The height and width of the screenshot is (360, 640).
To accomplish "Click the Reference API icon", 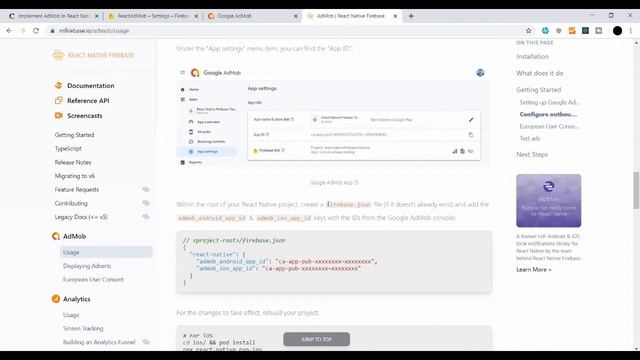I will click(x=58, y=100).
